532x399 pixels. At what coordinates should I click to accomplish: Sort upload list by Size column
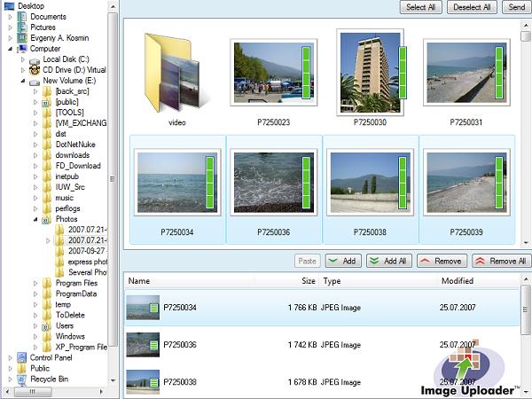click(286, 281)
